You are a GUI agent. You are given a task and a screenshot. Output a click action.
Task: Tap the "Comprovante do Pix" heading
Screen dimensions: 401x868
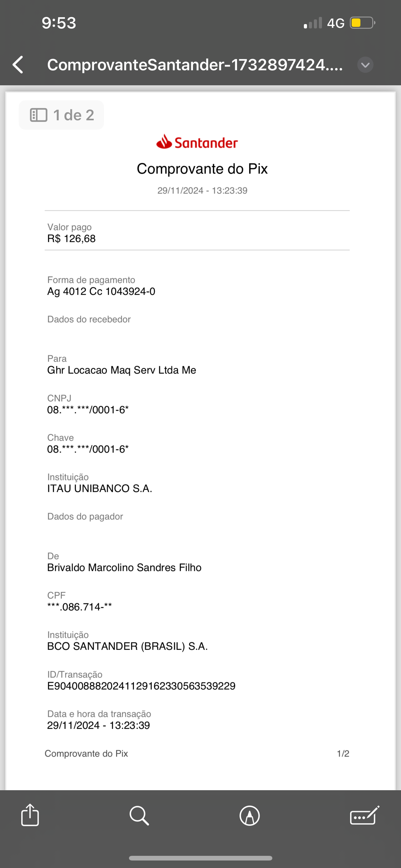coord(202,168)
